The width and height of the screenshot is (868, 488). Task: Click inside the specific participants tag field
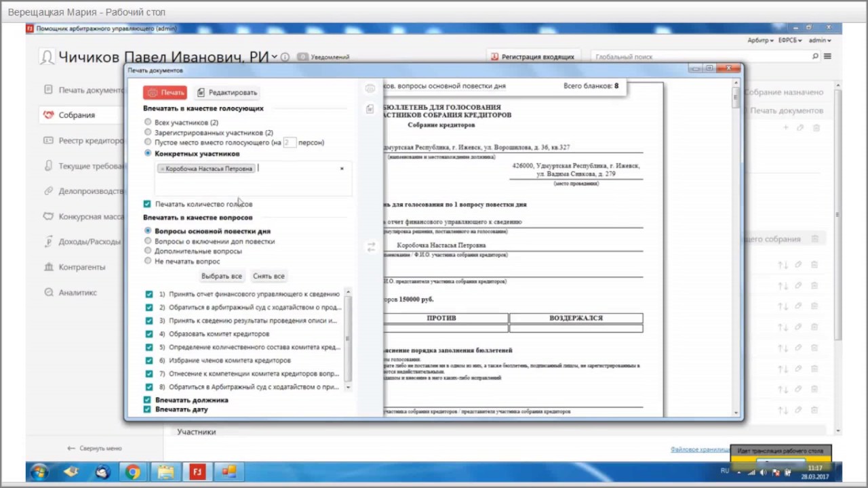pos(253,178)
